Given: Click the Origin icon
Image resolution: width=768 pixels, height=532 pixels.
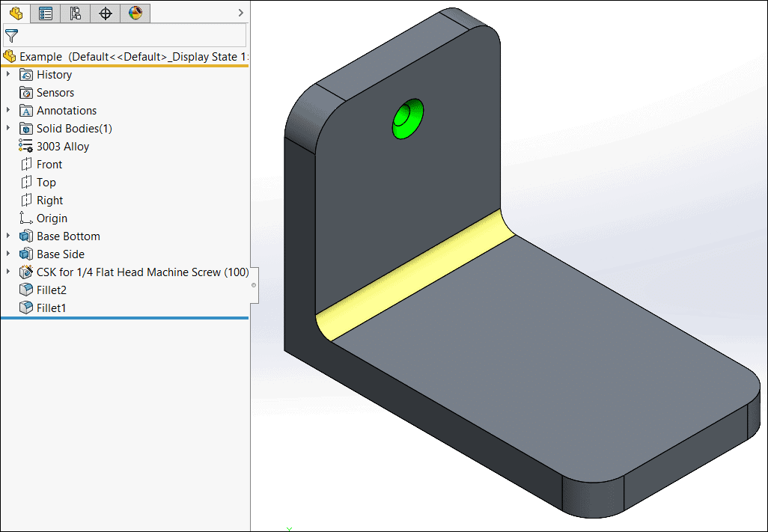Looking at the screenshot, I should [x=26, y=218].
